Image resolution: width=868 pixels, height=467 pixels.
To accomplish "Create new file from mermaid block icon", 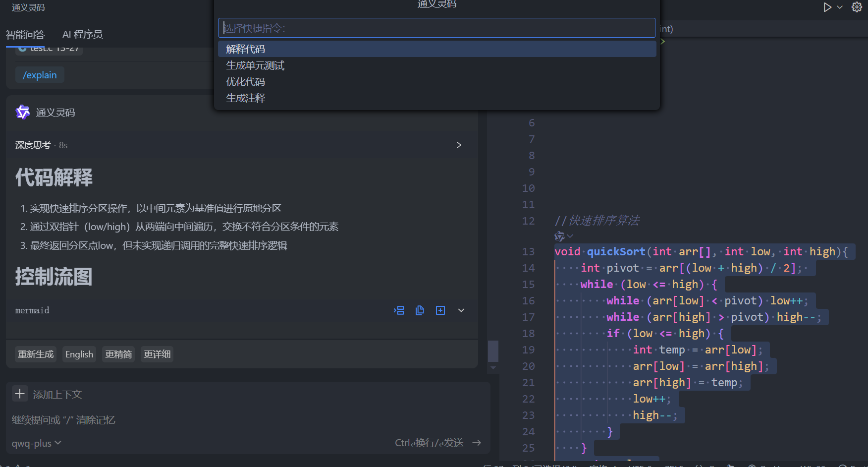I will coord(440,310).
